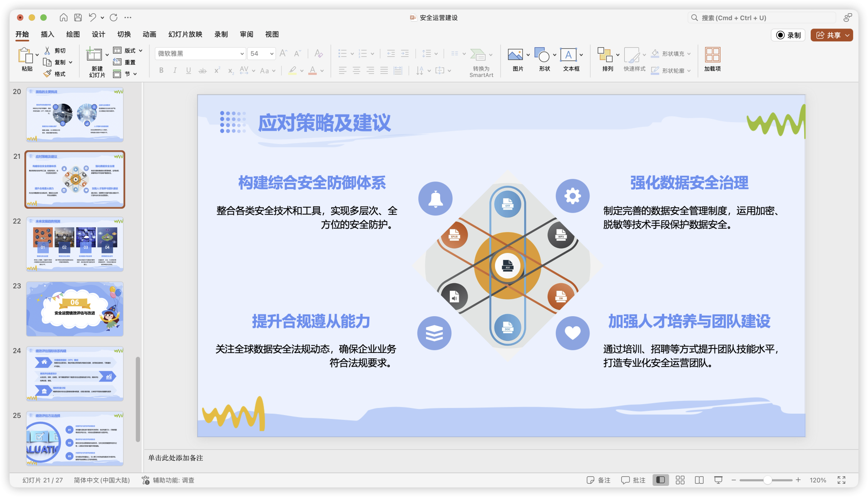Click 转换为 SmartArt icon

(x=478, y=55)
